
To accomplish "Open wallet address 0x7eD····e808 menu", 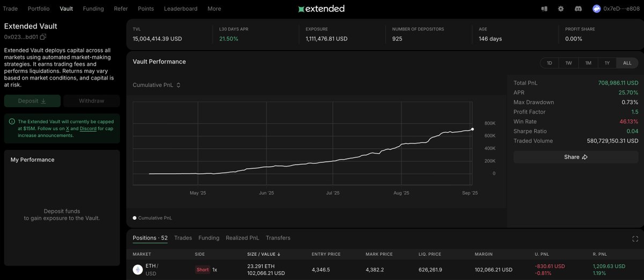I will [x=621, y=9].
